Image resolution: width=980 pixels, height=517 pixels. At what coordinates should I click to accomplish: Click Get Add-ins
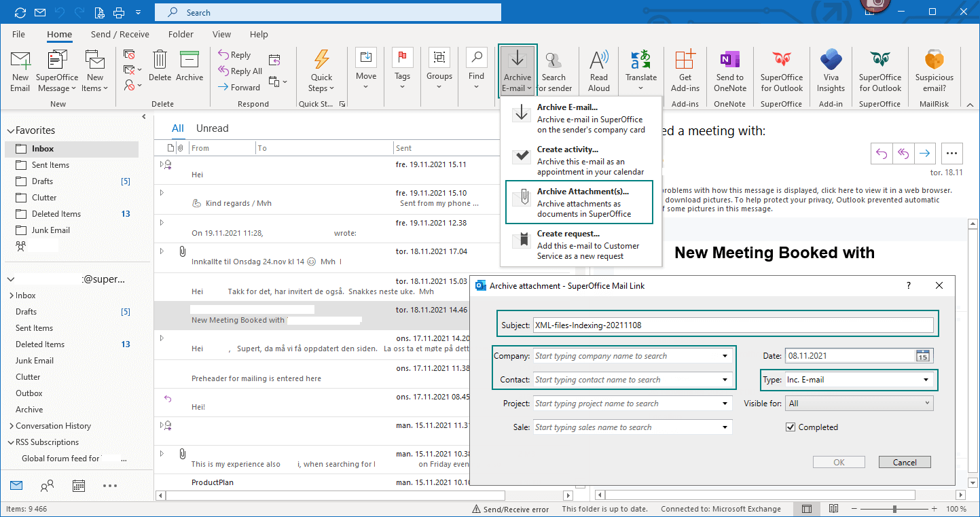pyautogui.click(x=685, y=71)
